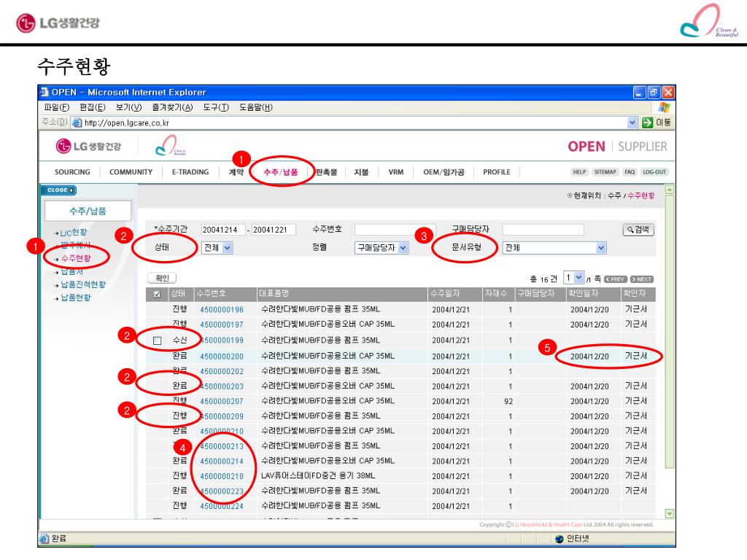Toggle the select-all checkbox in the table header

click(x=157, y=294)
